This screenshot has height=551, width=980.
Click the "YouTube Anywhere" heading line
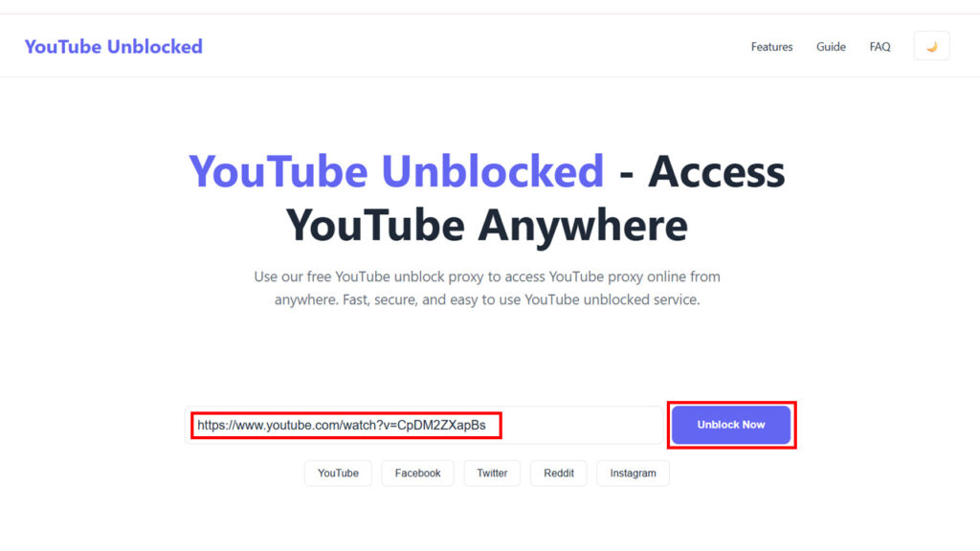pos(487,226)
